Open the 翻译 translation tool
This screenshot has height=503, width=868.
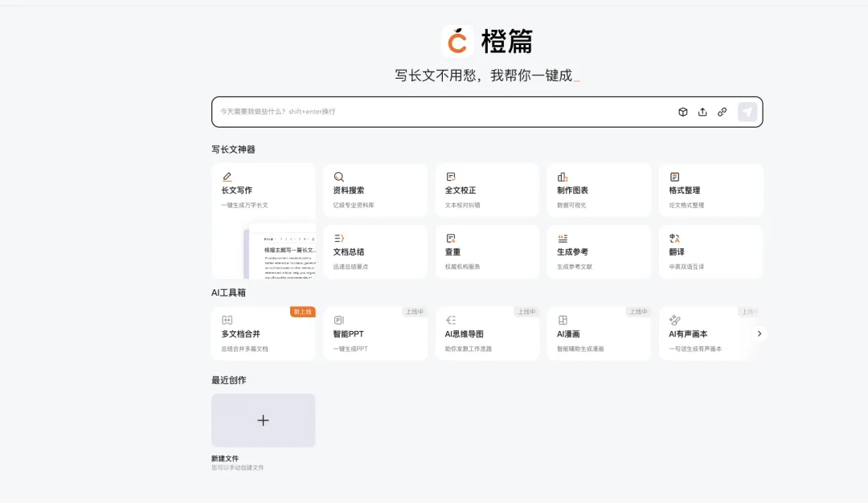(x=710, y=251)
